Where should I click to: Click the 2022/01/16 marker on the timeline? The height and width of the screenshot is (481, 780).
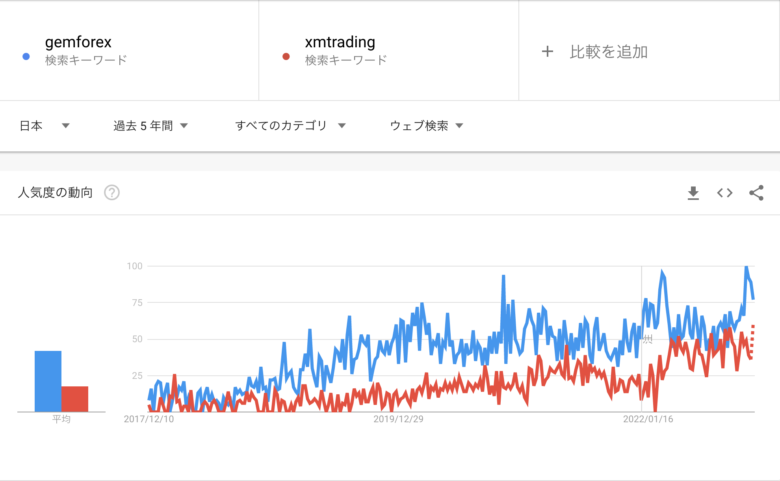click(x=648, y=419)
